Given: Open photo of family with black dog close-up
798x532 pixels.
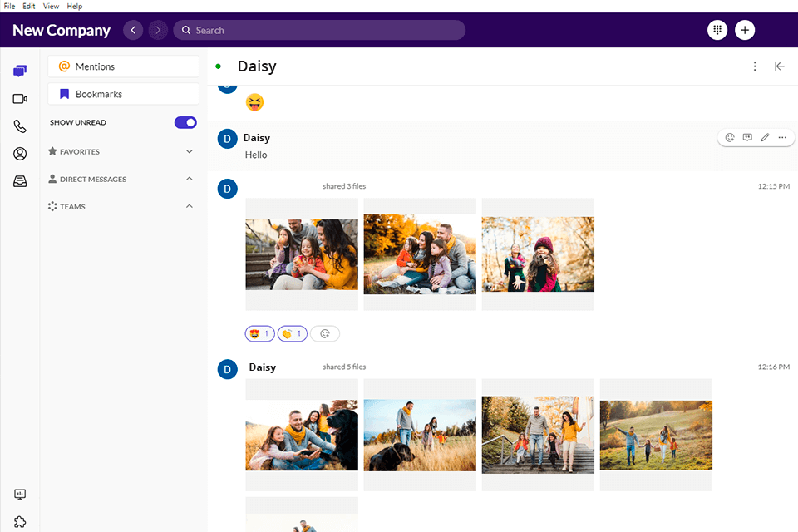Looking at the screenshot, I should coord(302,435).
